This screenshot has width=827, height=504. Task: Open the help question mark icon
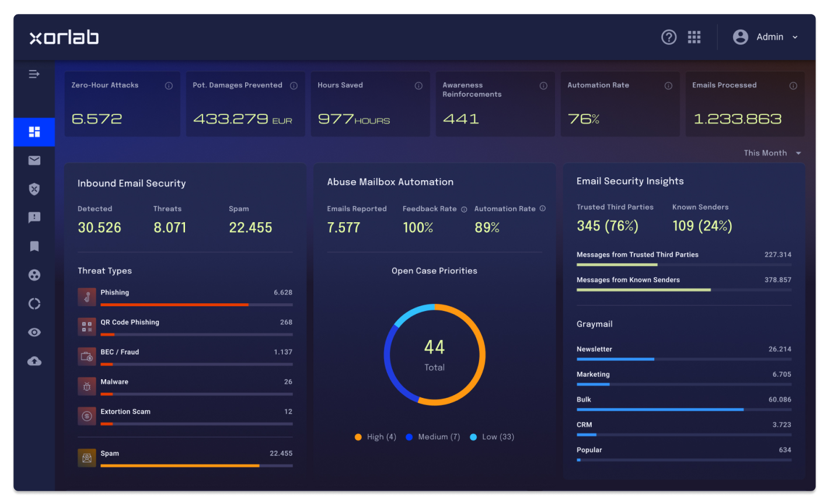(669, 37)
